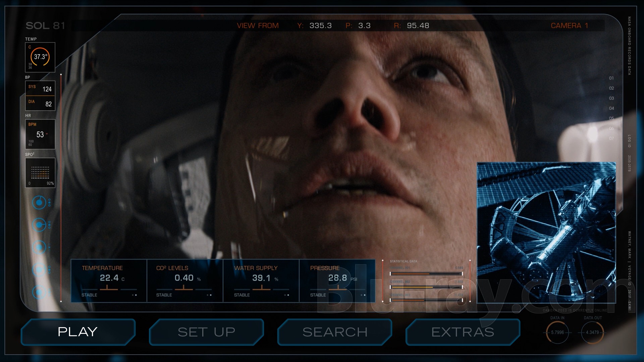Select the PLAY menu button
This screenshot has width=644, height=362.
point(78,332)
